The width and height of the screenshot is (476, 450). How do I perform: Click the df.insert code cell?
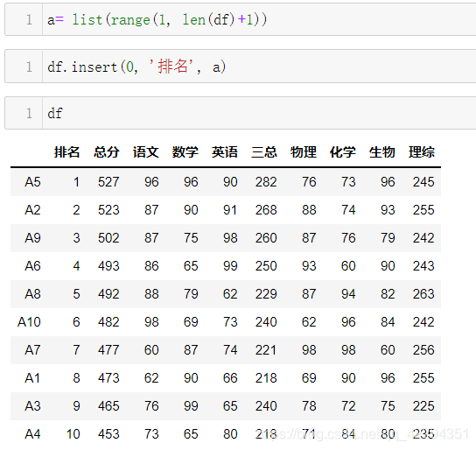click(241, 67)
